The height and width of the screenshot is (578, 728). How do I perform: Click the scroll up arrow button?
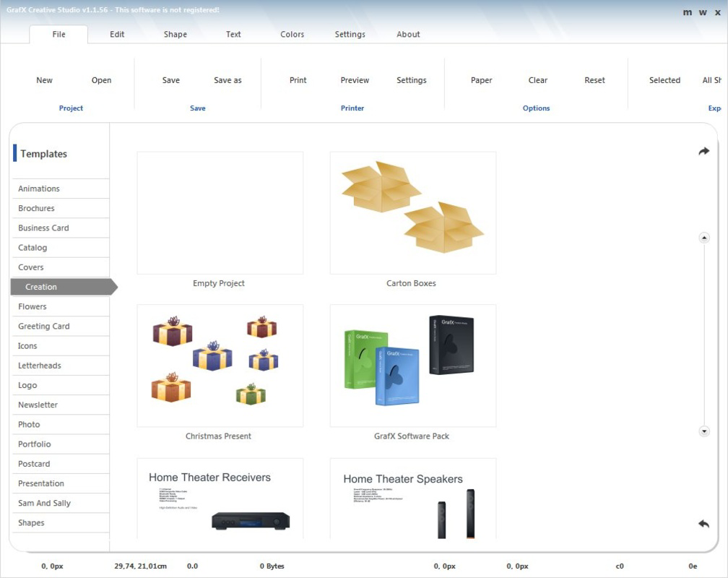[704, 238]
